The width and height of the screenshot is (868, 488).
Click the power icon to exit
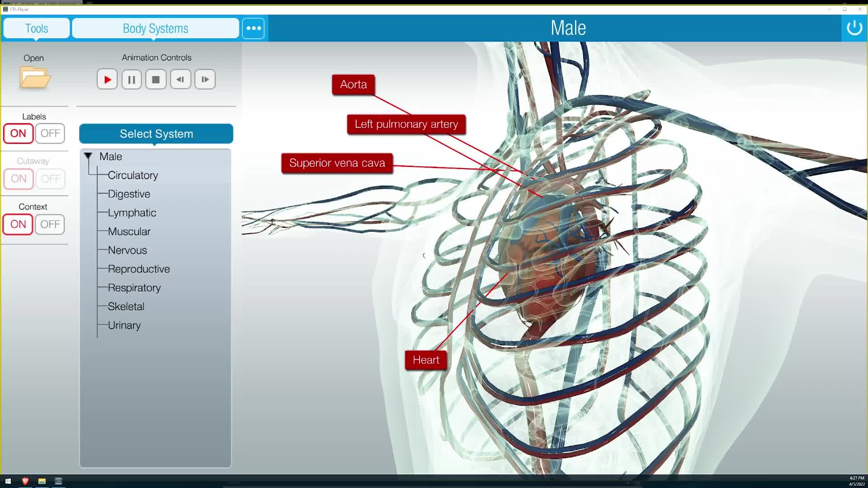[x=854, y=28]
